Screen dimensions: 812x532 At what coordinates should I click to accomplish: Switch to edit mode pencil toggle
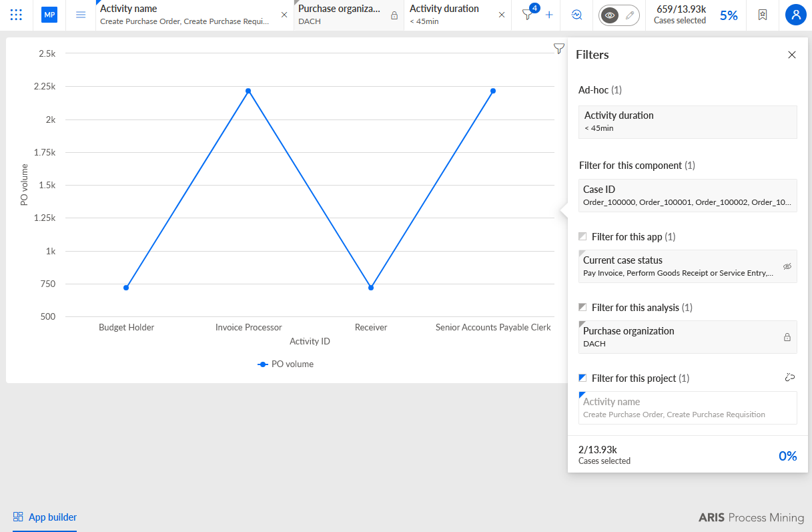pyautogui.click(x=630, y=15)
